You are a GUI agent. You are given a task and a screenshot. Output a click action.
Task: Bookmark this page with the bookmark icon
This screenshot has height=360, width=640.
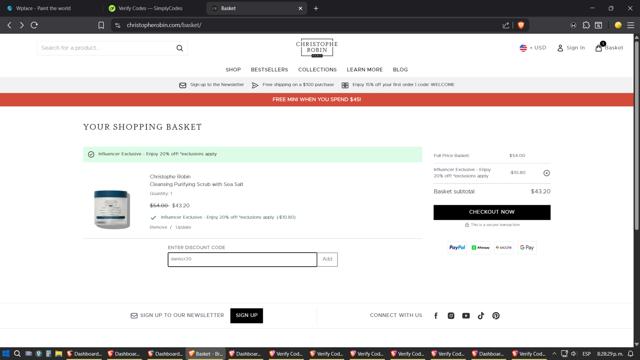(x=101, y=25)
